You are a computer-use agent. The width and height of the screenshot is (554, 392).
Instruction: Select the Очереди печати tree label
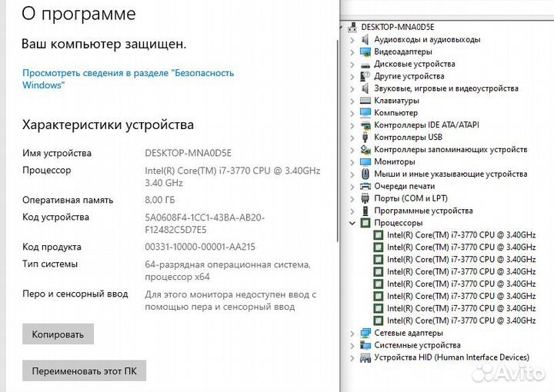[x=405, y=186]
